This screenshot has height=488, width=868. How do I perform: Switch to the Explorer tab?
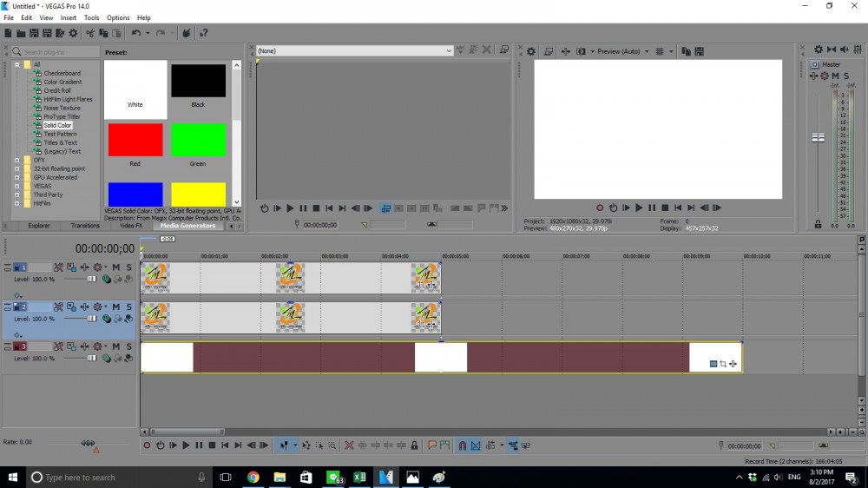(x=39, y=226)
